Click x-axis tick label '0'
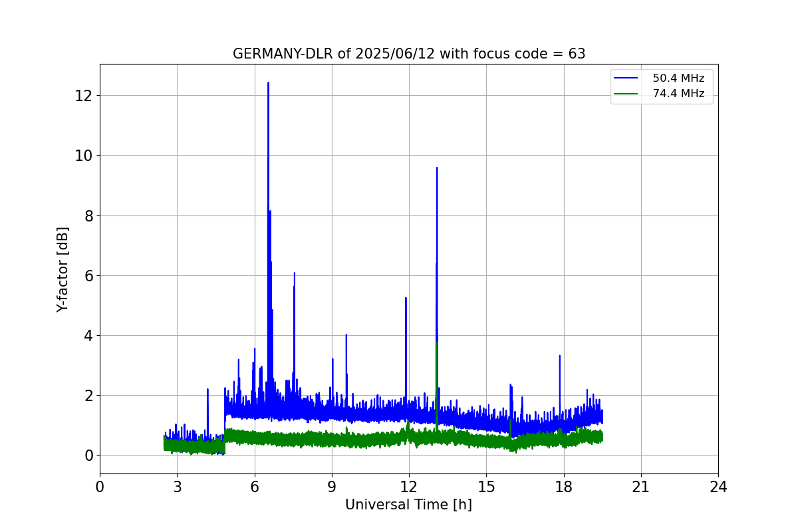This screenshot has width=798, height=532. pos(100,487)
